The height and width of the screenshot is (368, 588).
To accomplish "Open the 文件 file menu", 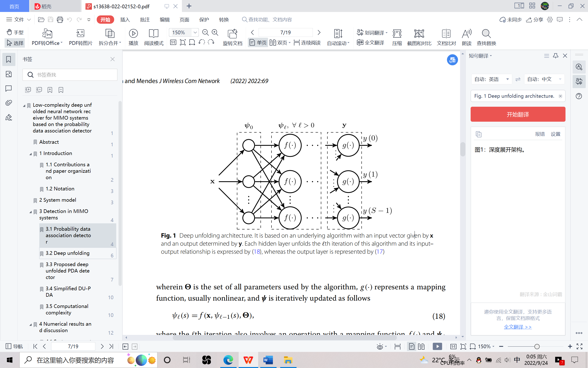I will pyautogui.click(x=18, y=20).
